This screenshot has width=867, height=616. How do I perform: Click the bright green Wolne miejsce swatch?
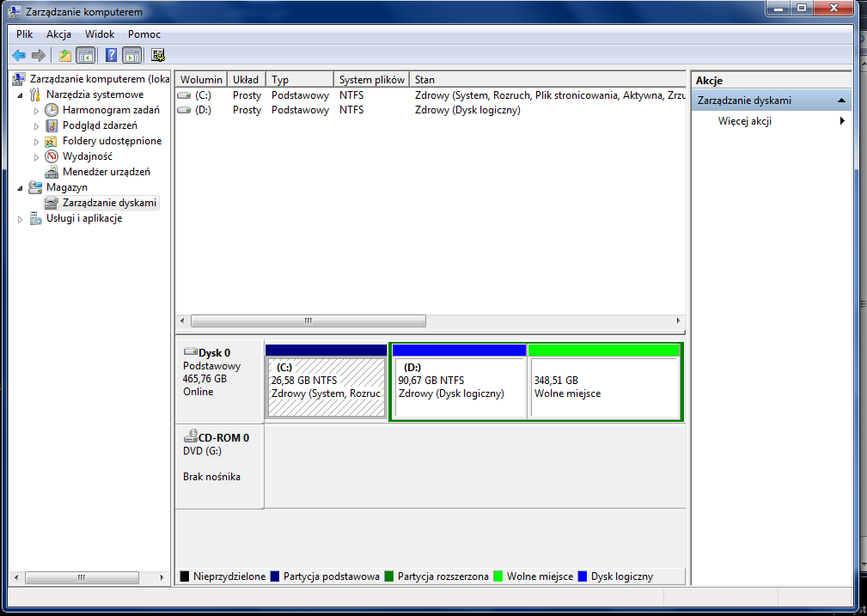click(x=498, y=576)
